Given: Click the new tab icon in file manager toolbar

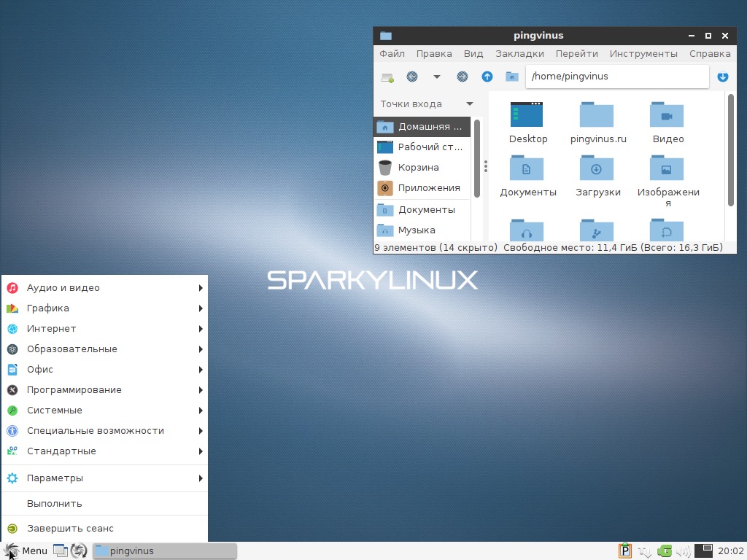Looking at the screenshot, I should coord(387,77).
